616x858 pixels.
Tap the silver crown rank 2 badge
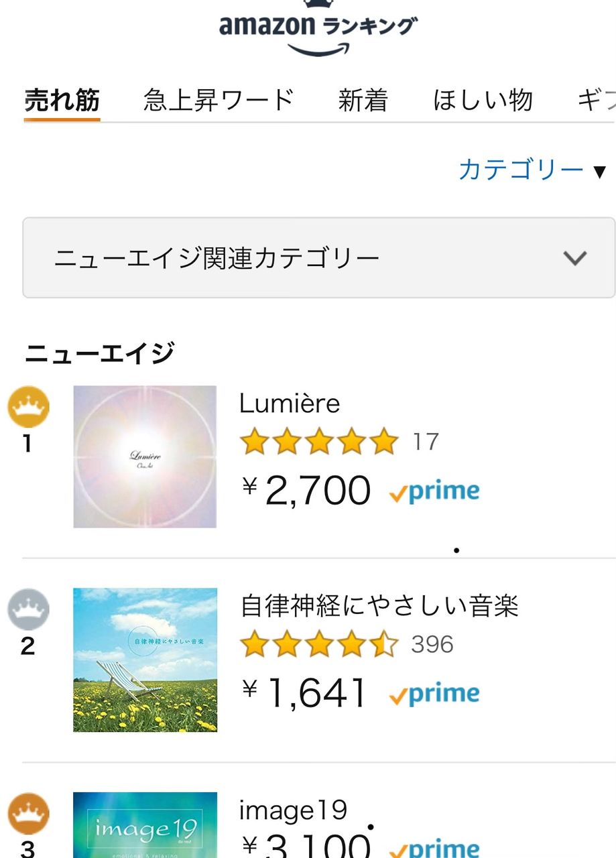(28, 609)
